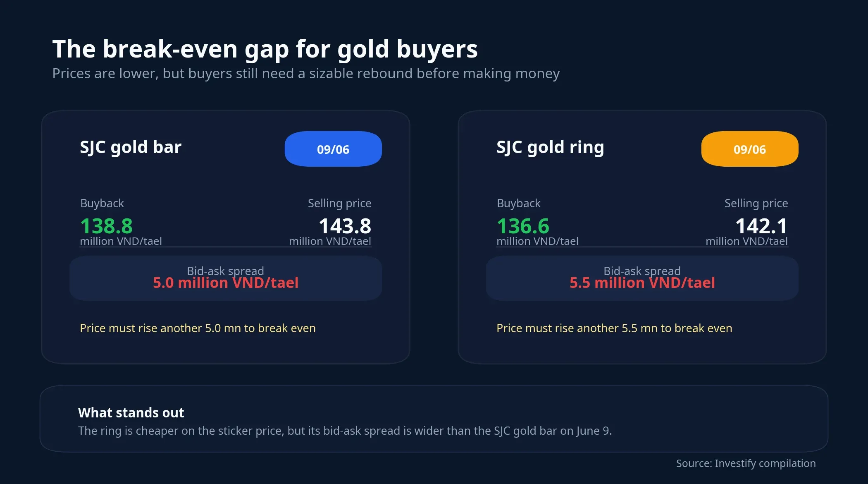Click the What stands out heading
This screenshot has height=484, width=868.
[x=131, y=412]
